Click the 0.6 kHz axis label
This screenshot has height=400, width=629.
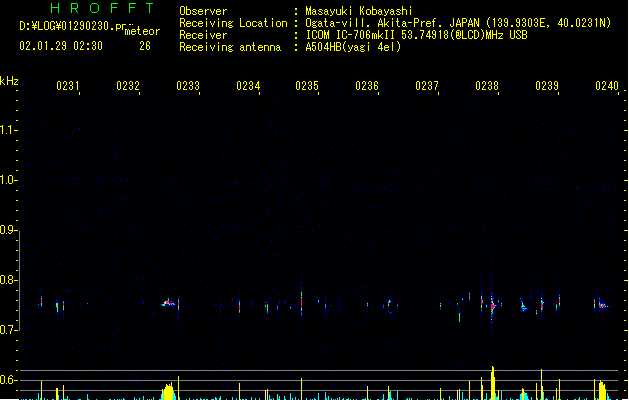[8, 380]
